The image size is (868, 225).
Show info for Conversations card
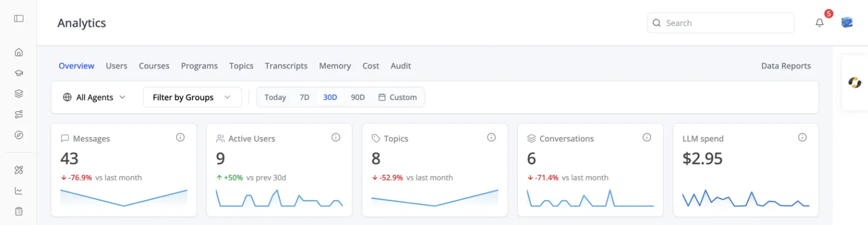647,138
